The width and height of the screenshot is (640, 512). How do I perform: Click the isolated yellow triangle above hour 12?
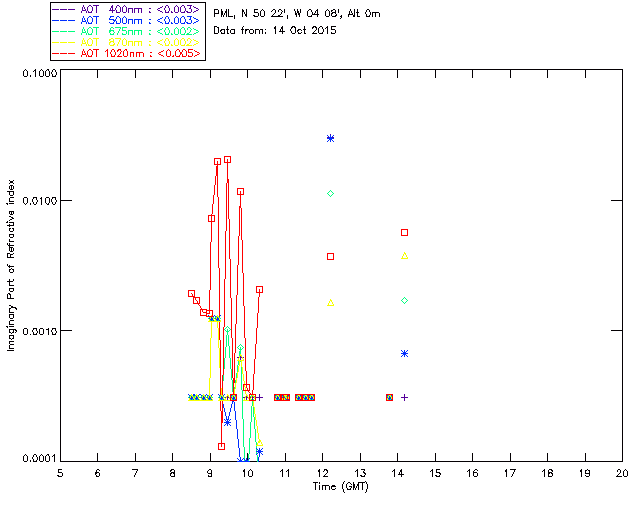[331, 303]
